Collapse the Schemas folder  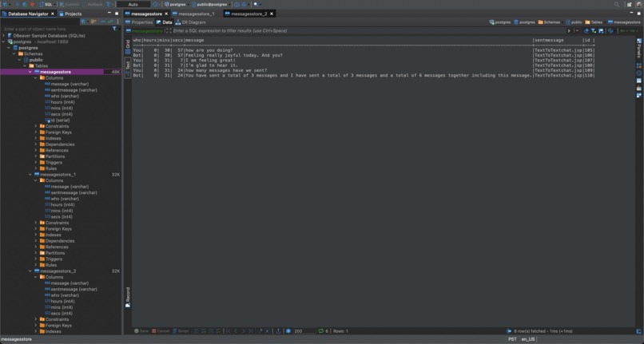(14, 53)
